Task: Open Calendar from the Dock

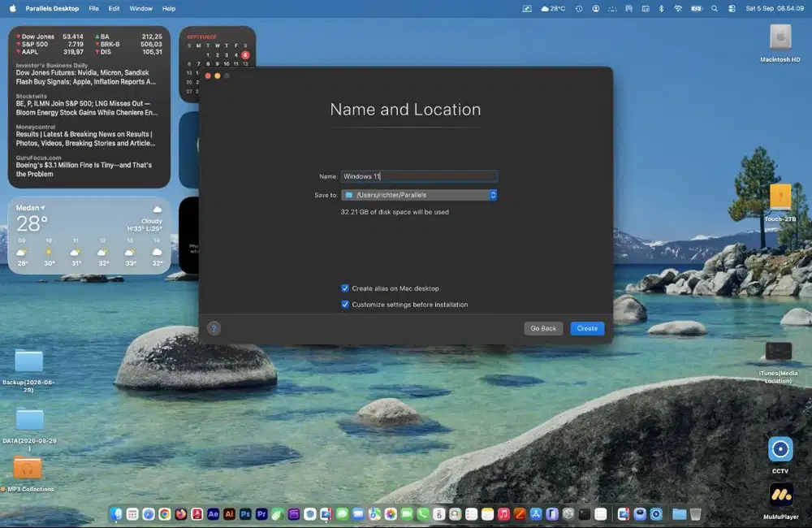Action: click(439, 514)
